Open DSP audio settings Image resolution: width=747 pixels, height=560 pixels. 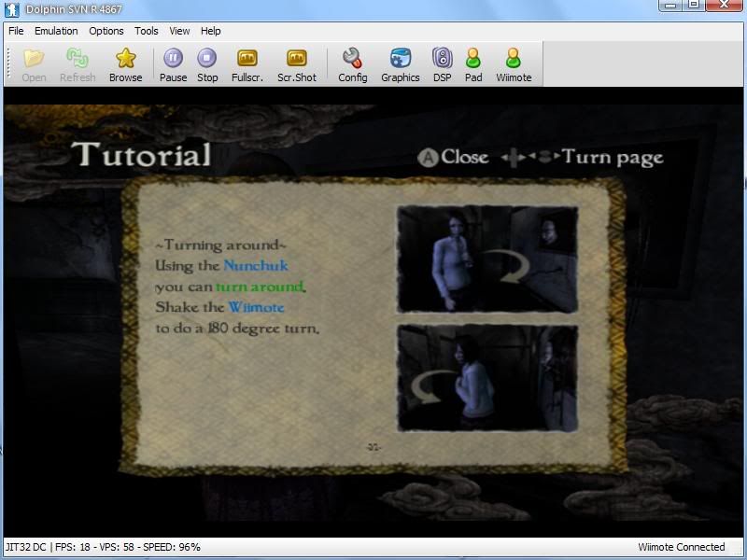click(x=442, y=65)
